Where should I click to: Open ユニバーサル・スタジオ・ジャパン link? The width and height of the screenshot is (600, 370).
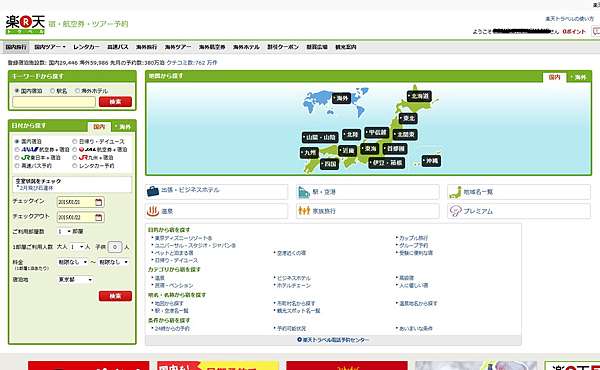(195, 245)
